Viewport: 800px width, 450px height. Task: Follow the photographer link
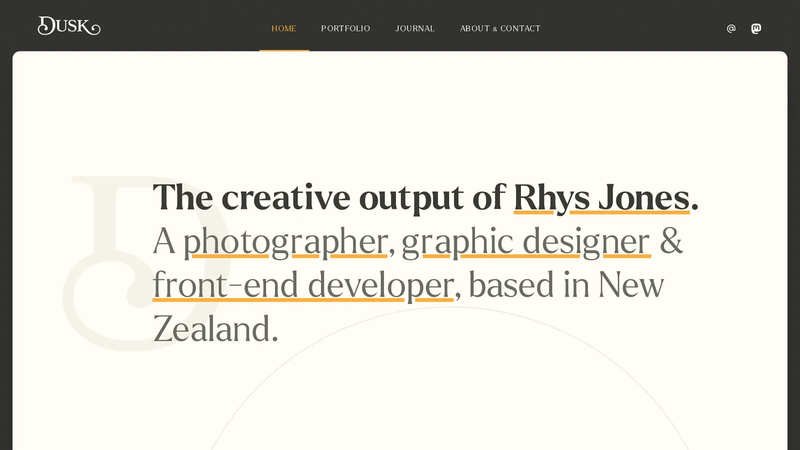click(285, 242)
